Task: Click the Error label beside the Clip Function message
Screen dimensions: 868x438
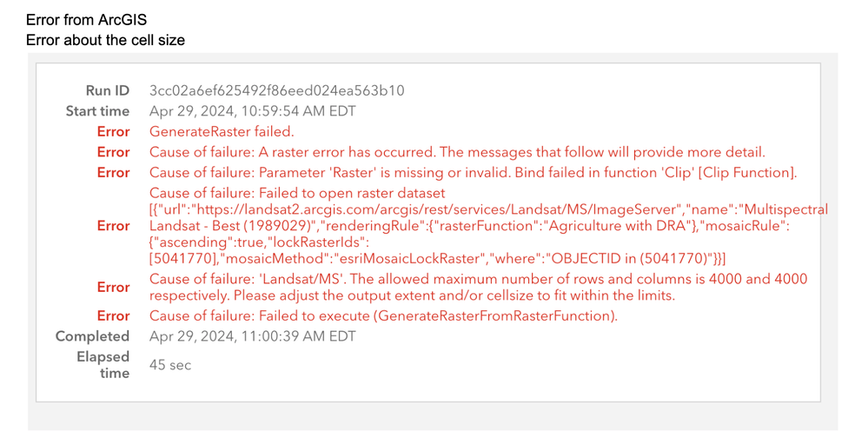Action: coord(113,173)
